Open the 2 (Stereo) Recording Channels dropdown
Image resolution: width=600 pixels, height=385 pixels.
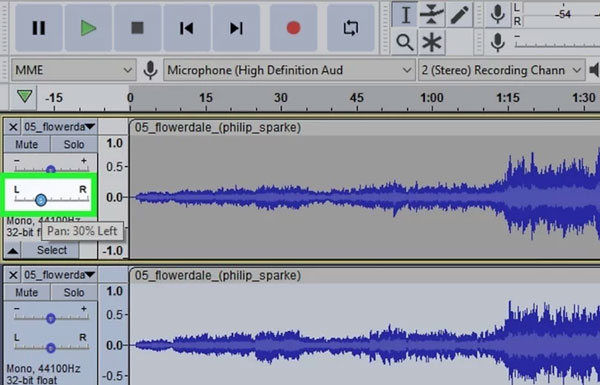pos(502,70)
